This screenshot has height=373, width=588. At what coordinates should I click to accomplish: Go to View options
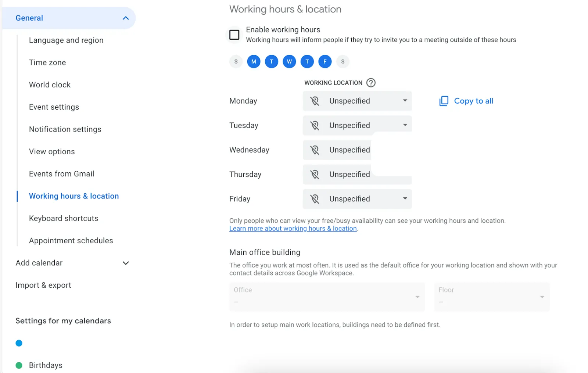point(52,152)
